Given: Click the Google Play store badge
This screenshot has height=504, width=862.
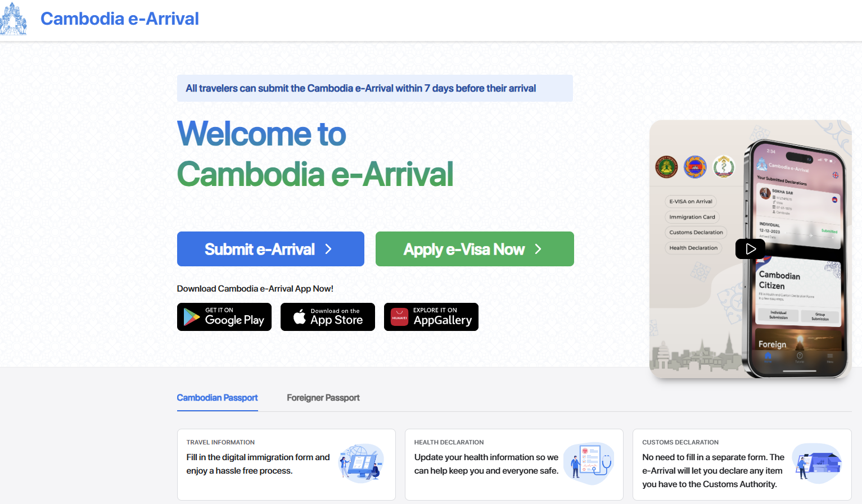Looking at the screenshot, I should coord(224,317).
